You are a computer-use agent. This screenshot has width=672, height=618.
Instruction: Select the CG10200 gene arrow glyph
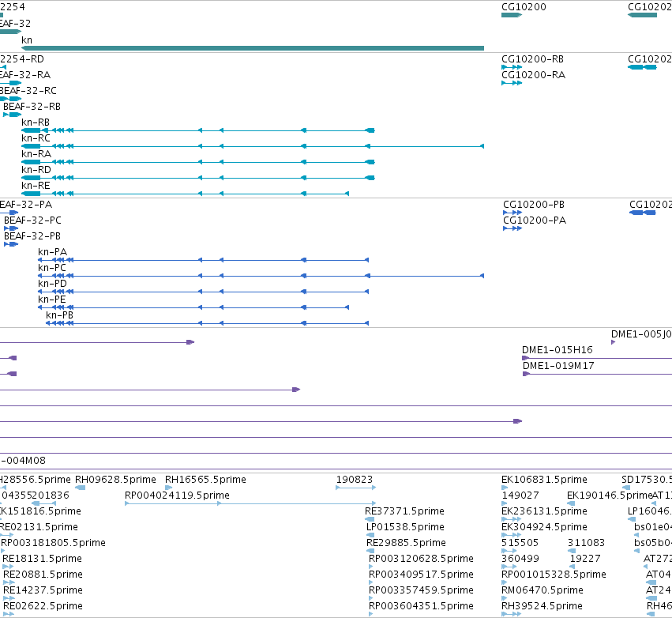point(512,15)
